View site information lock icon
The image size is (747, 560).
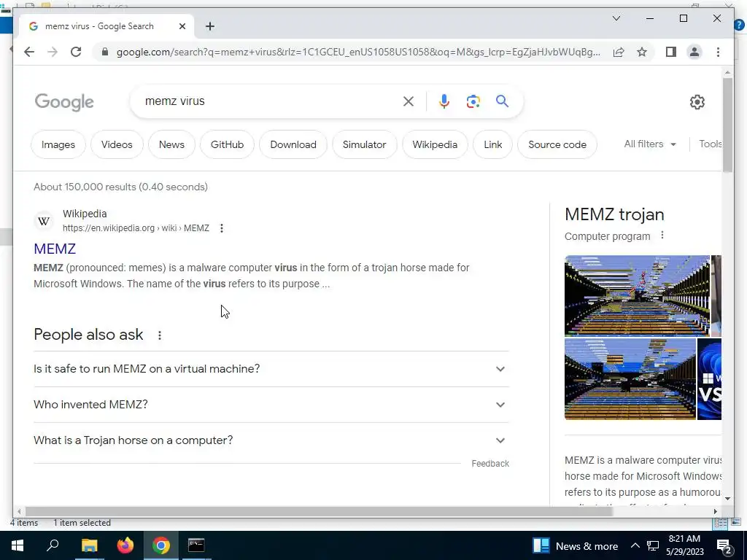(105, 52)
